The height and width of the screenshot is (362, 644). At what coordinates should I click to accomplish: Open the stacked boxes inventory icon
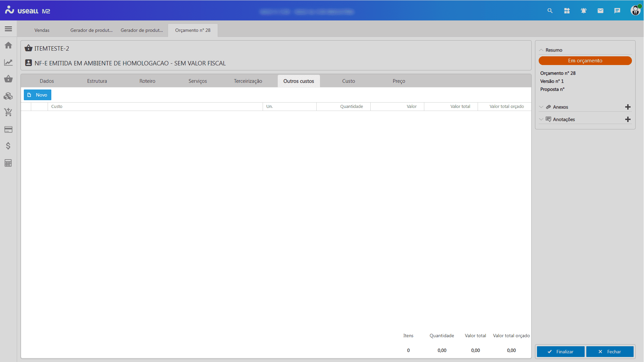point(8,96)
